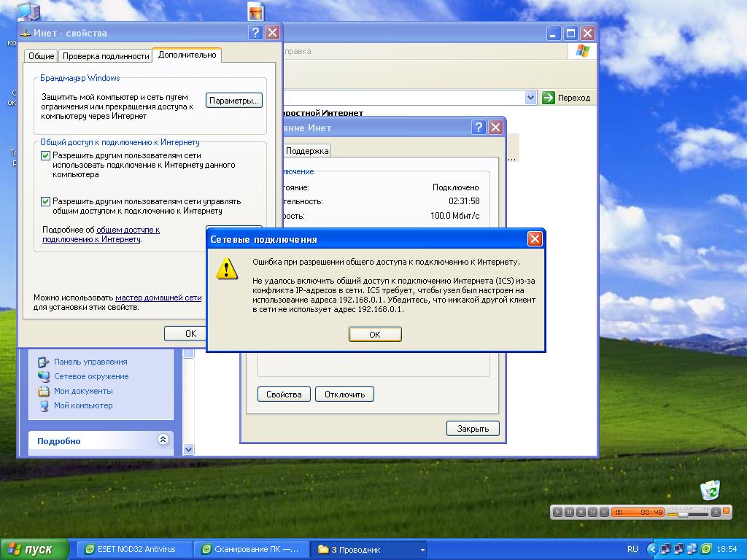Screen dimensions: 747x560
Task: Uncheck allowing other users to use this connection
Action: point(46,156)
